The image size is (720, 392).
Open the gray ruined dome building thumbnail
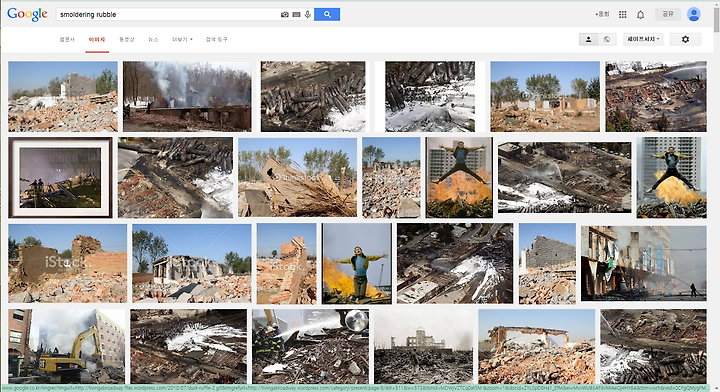(x=423, y=346)
